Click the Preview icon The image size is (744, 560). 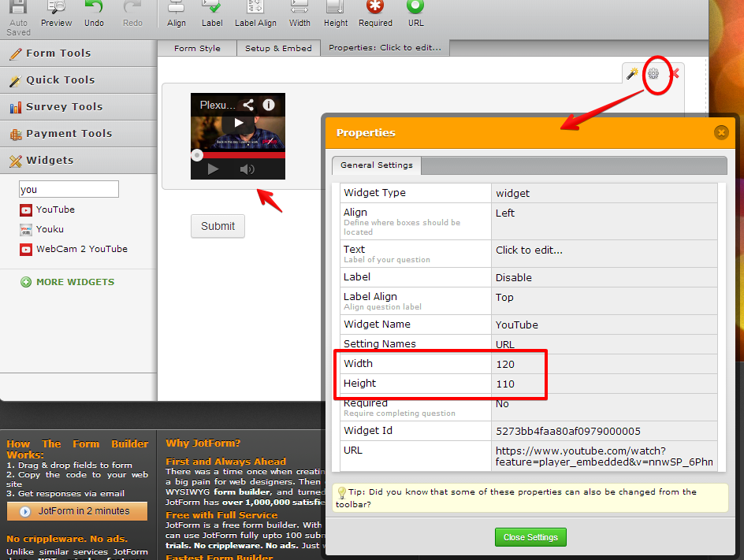tap(56, 12)
